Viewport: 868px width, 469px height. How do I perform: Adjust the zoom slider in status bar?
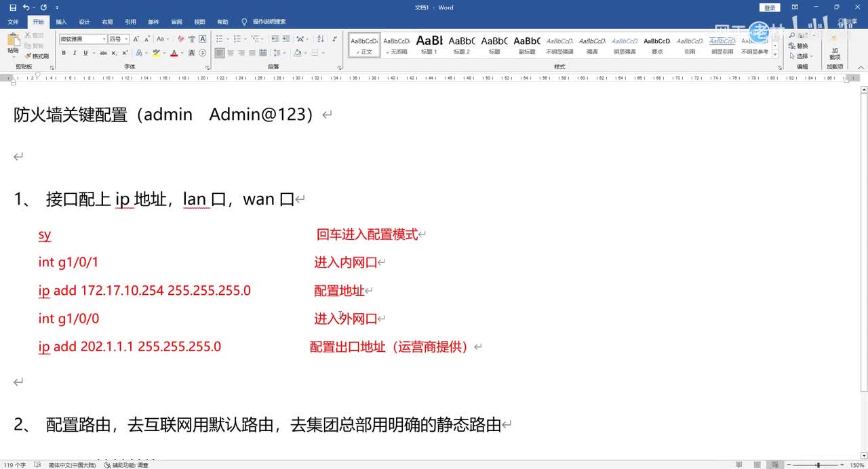818,465
